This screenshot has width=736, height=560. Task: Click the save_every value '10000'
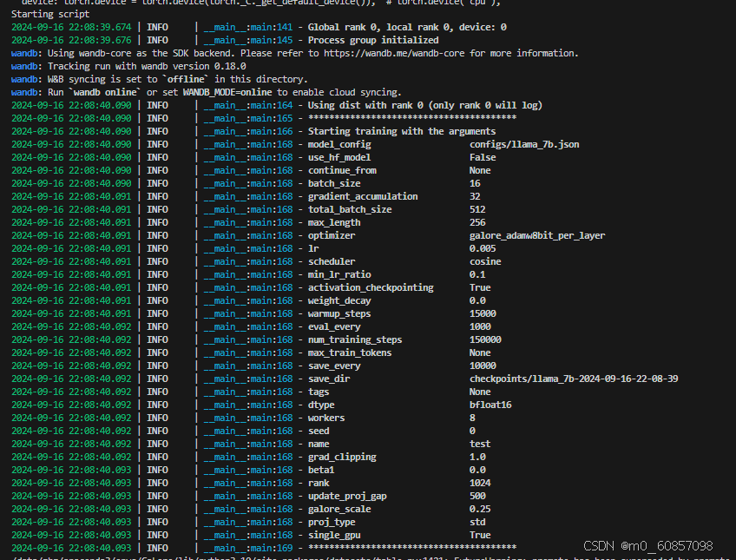(483, 366)
